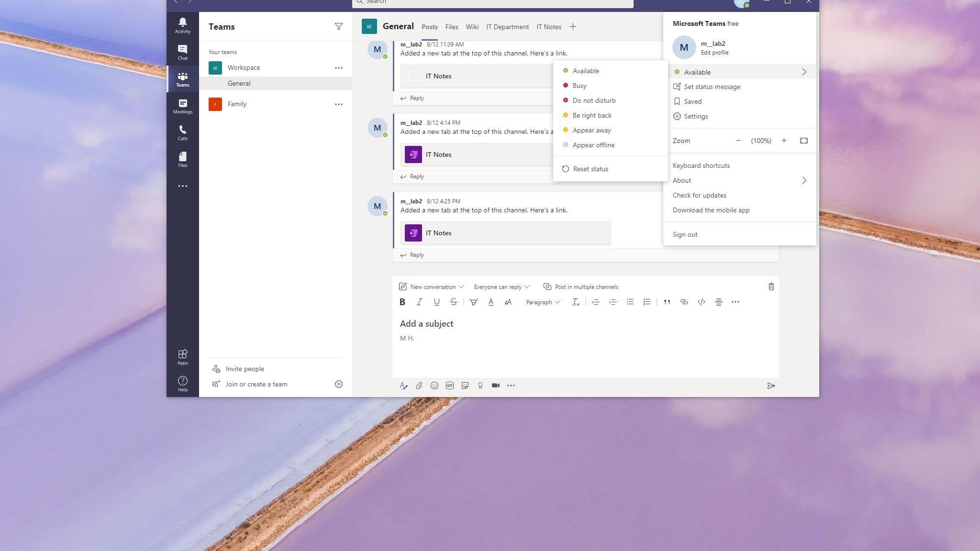Click Sign out
The height and width of the screenshot is (551, 980).
(x=685, y=234)
